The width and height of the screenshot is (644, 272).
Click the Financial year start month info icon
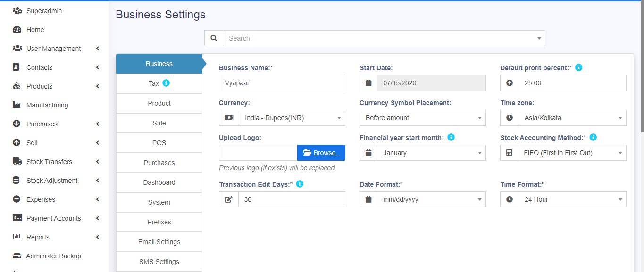click(x=451, y=137)
